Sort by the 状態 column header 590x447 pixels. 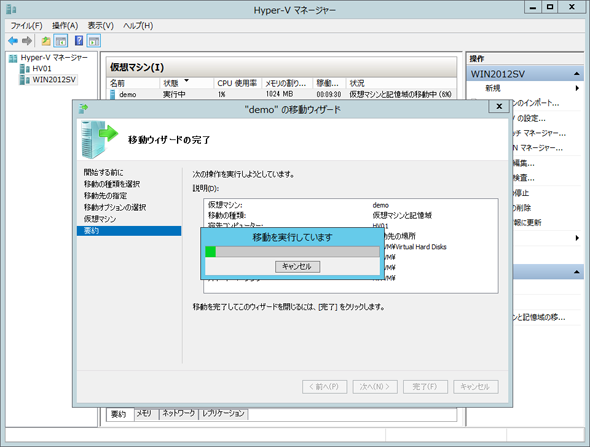pos(187,83)
